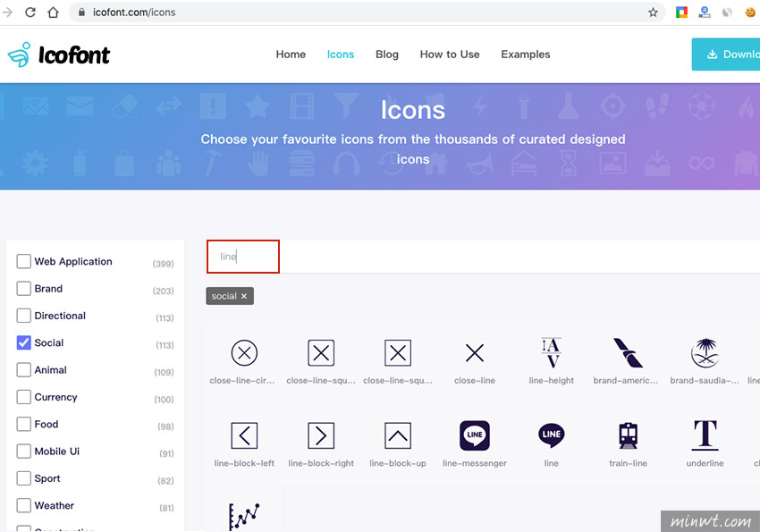The width and height of the screenshot is (760, 532).
Task: Open the colorful square browser extension
Action: (681, 13)
